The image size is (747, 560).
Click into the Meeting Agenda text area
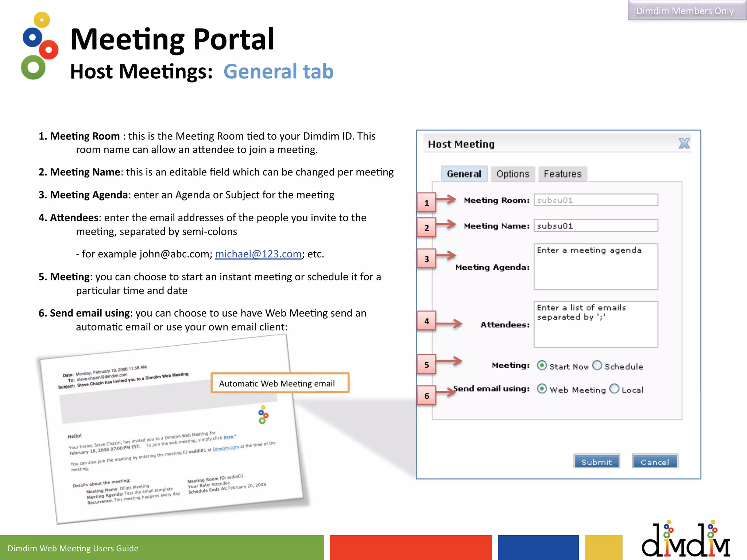click(x=596, y=267)
